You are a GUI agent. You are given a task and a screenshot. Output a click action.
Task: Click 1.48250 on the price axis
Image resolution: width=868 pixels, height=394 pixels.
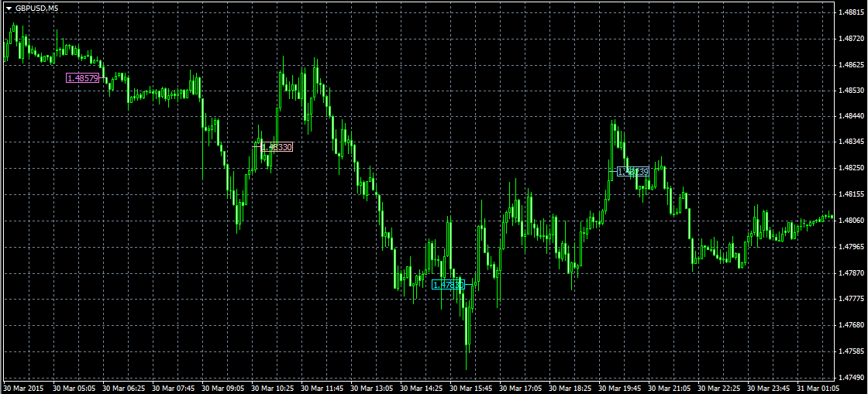(852, 168)
